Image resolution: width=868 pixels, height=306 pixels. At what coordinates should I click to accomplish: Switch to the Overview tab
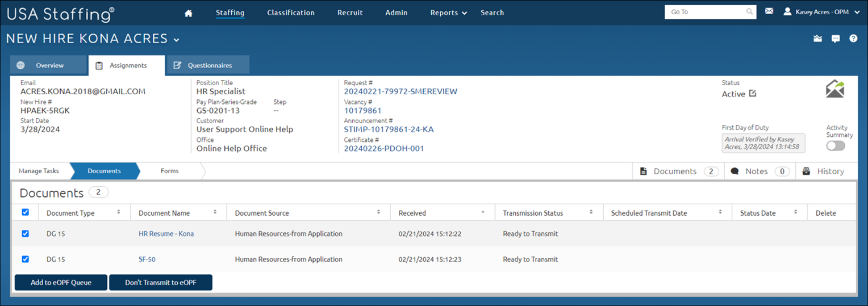click(x=48, y=65)
